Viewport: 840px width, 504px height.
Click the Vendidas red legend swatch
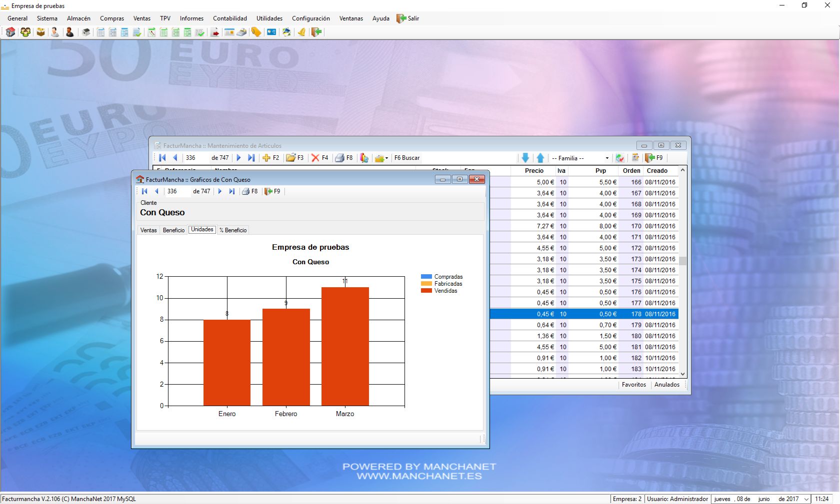pos(426,291)
